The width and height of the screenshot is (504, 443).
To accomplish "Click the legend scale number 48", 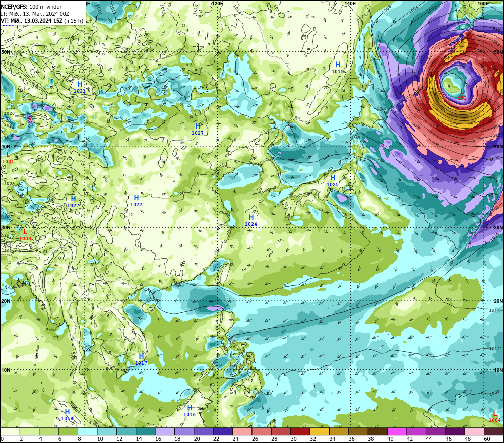I will pyautogui.click(x=468, y=439).
